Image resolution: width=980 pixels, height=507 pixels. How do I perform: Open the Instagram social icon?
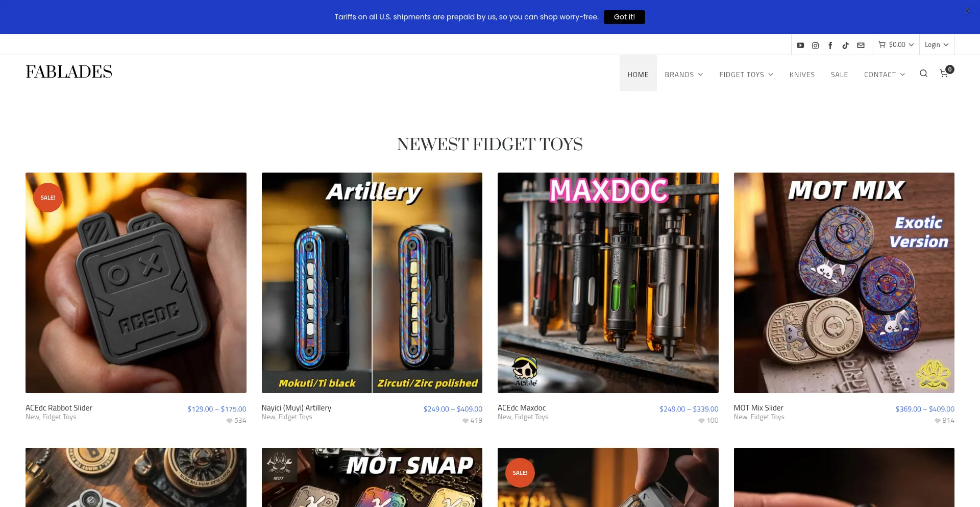tap(816, 45)
